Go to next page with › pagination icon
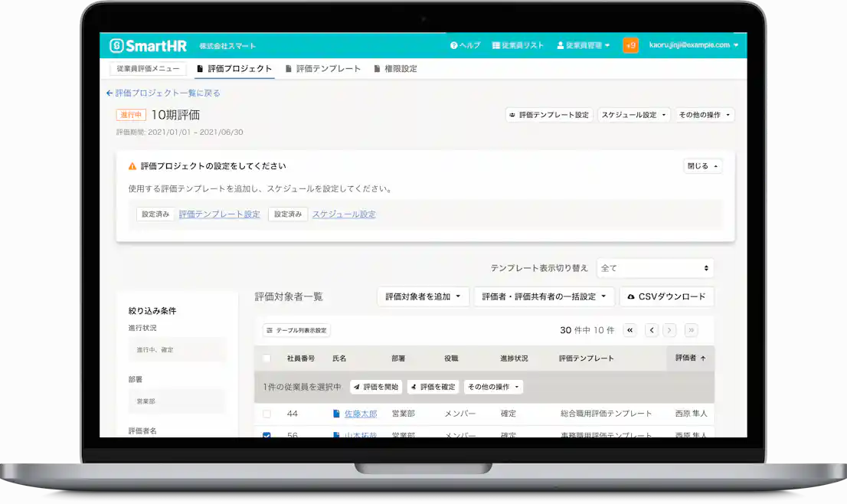The width and height of the screenshot is (847, 504). pos(669,330)
